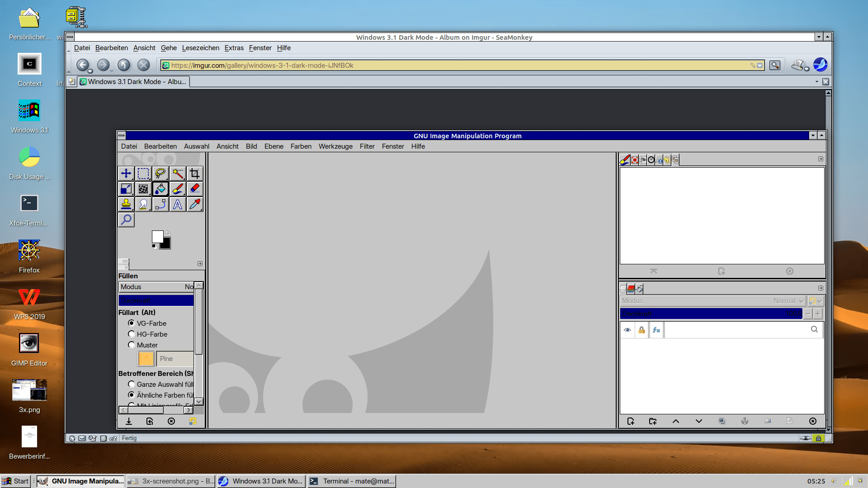Select the Warp Transform tool
The height and width of the screenshot is (488, 868).
143,189
